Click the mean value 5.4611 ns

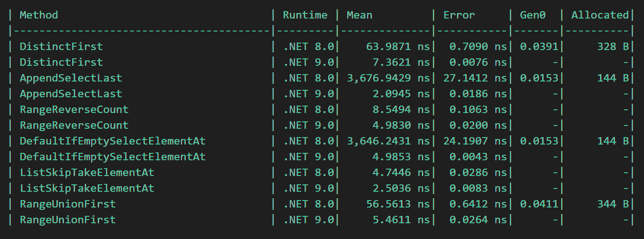click(x=401, y=220)
